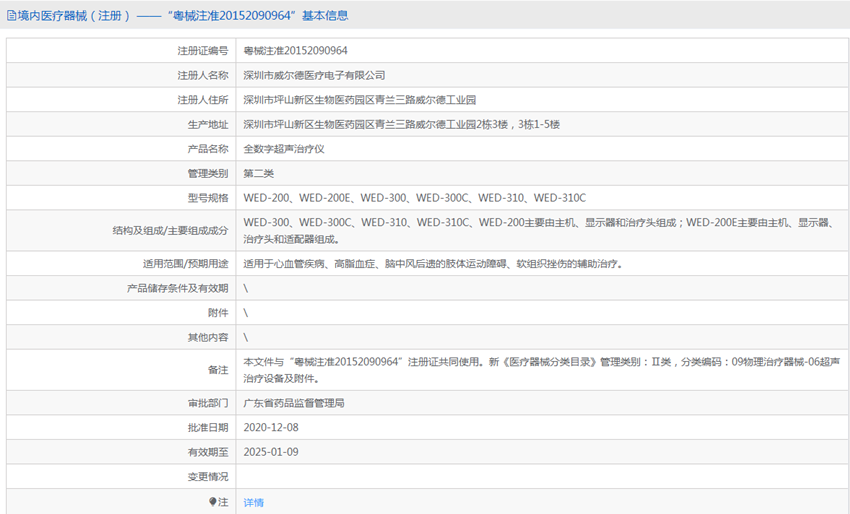The height and width of the screenshot is (514, 850).
Task: Click the 生产地址 label
Action: (x=208, y=124)
